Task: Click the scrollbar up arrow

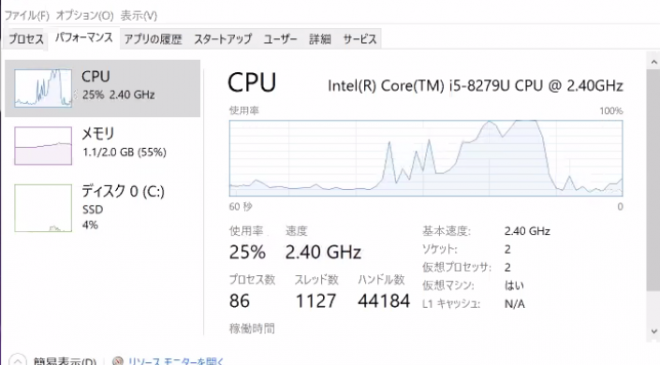Action: (653, 62)
